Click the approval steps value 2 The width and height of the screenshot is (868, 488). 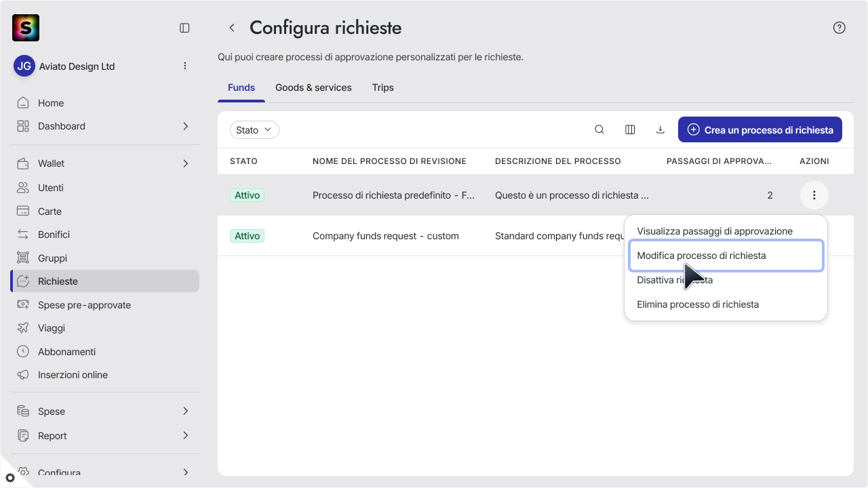[770, 195]
